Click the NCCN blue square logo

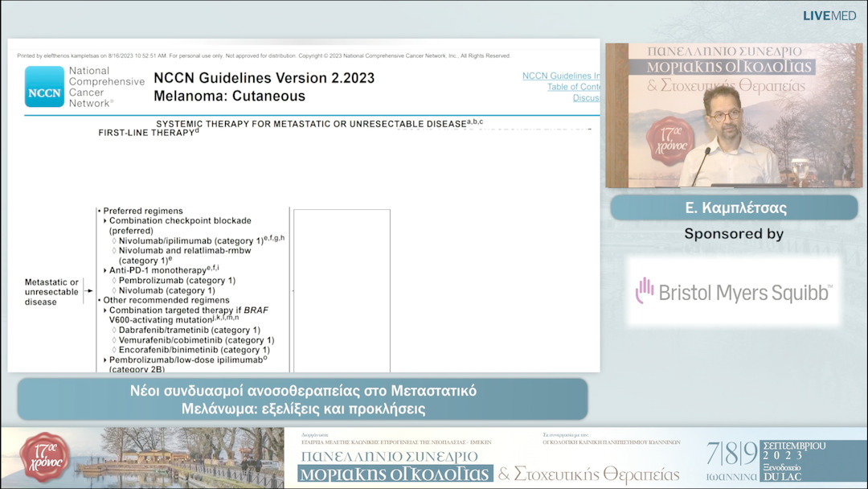(x=44, y=87)
